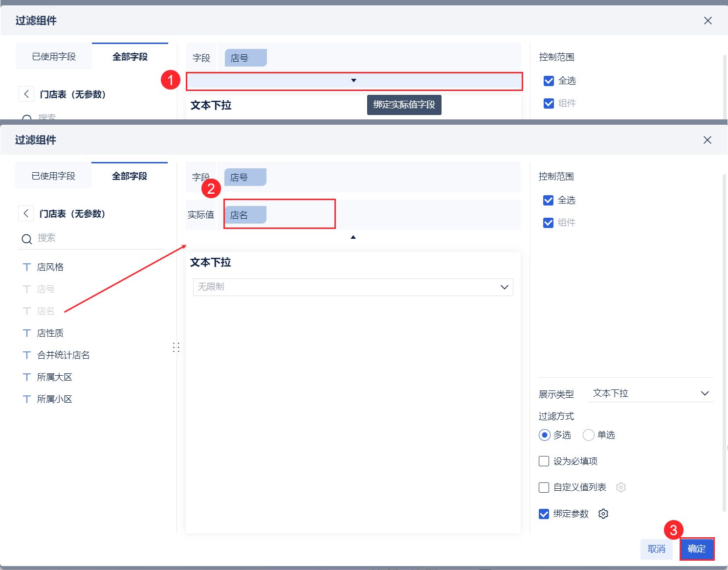Click 门店表（无参数） title in lower dialog

(x=72, y=213)
